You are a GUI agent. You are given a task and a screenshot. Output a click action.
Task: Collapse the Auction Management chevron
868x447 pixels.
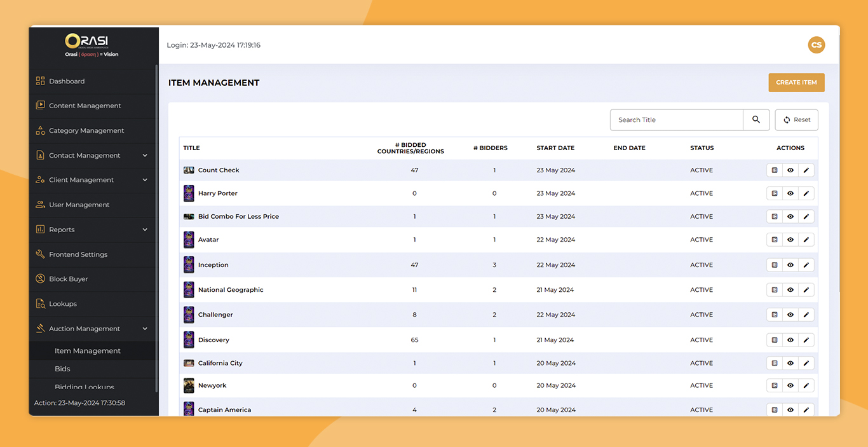[145, 329]
